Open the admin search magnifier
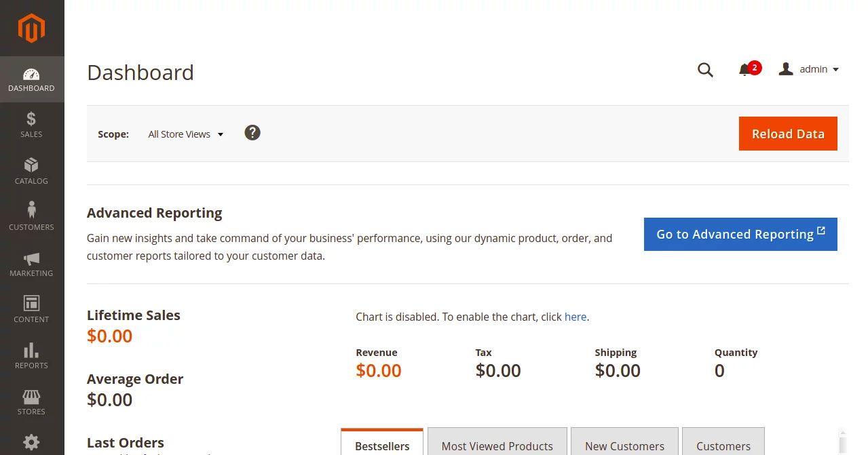Viewport: 868px width, 455px height. [705, 70]
